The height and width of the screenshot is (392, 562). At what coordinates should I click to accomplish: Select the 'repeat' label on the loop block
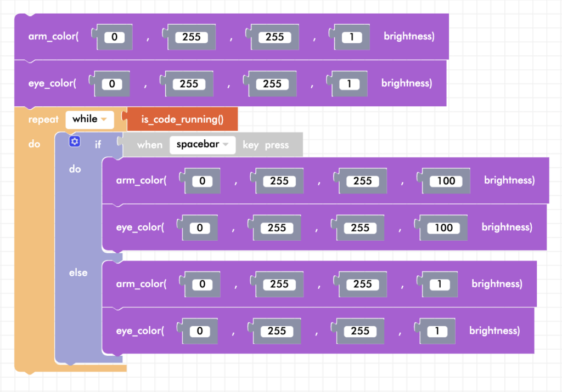click(43, 120)
